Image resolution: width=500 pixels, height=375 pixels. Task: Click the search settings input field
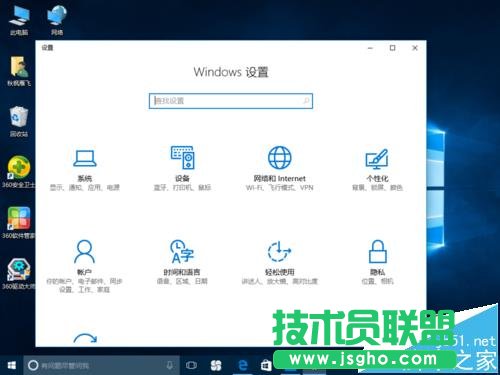[x=231, y=101]
